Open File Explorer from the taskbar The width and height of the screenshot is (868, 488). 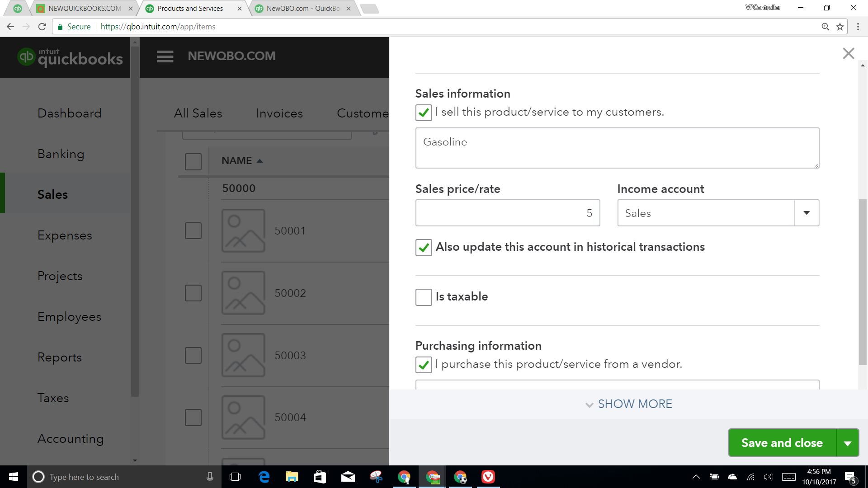[x=292, y=477]
